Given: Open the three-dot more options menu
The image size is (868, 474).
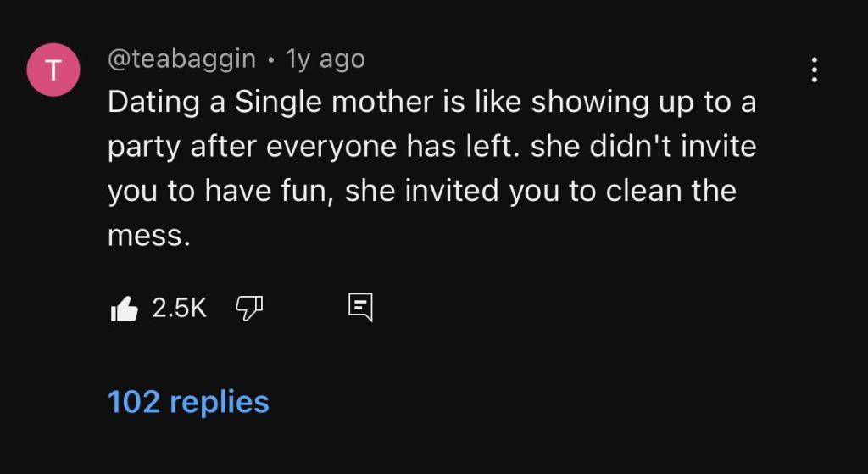Looking at the screenshot, I should tap(814, 70).
